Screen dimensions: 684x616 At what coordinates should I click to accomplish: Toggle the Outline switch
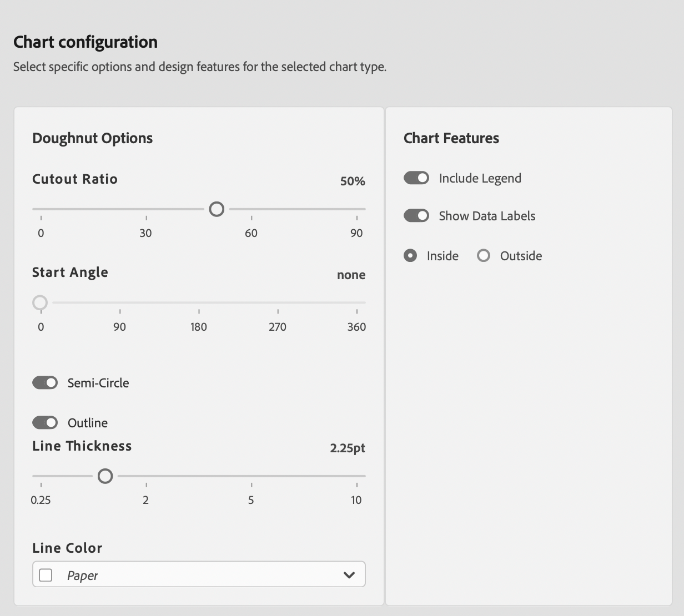(x=45, y=423)
